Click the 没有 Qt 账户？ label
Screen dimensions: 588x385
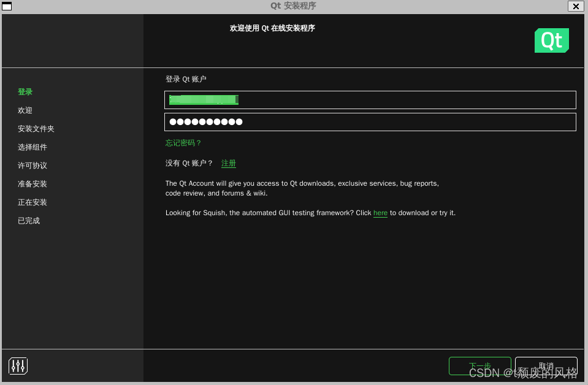189,163
